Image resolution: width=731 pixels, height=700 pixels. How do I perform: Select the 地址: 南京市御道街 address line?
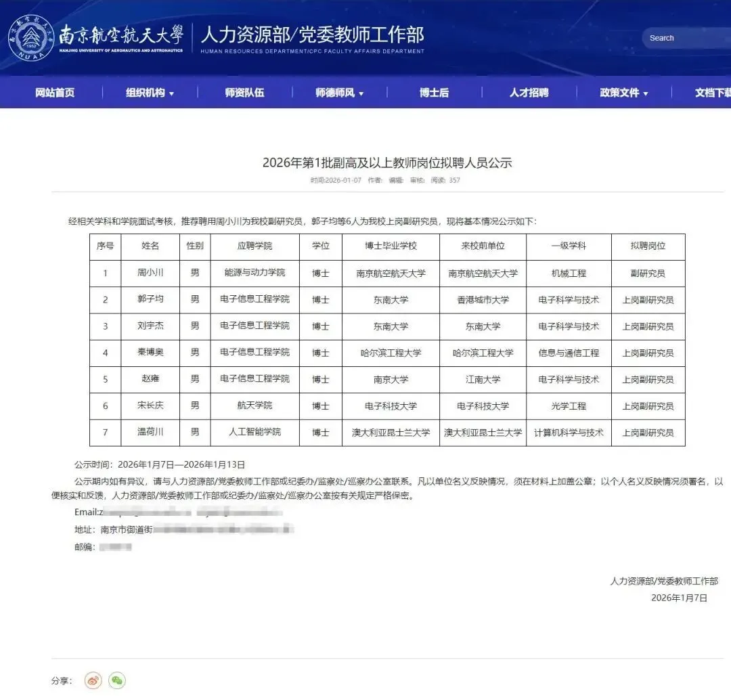click(x=184, y=529)
